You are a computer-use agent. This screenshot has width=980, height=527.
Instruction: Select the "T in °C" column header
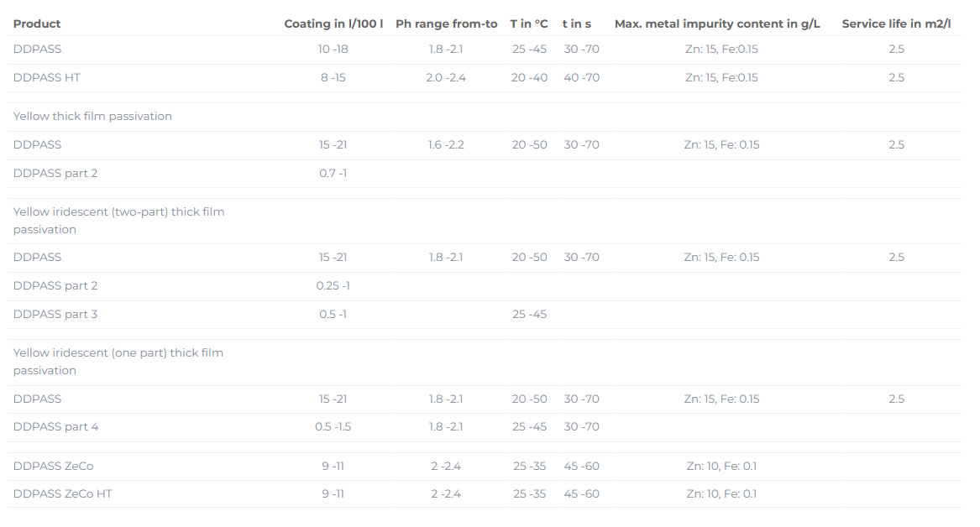(529, 23)
